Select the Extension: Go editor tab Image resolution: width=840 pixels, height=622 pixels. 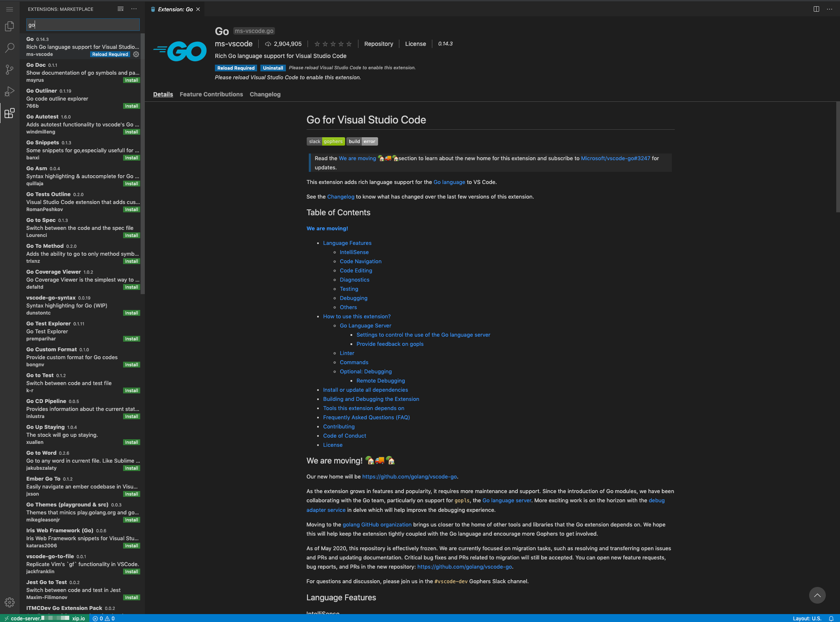coord(175,9)
